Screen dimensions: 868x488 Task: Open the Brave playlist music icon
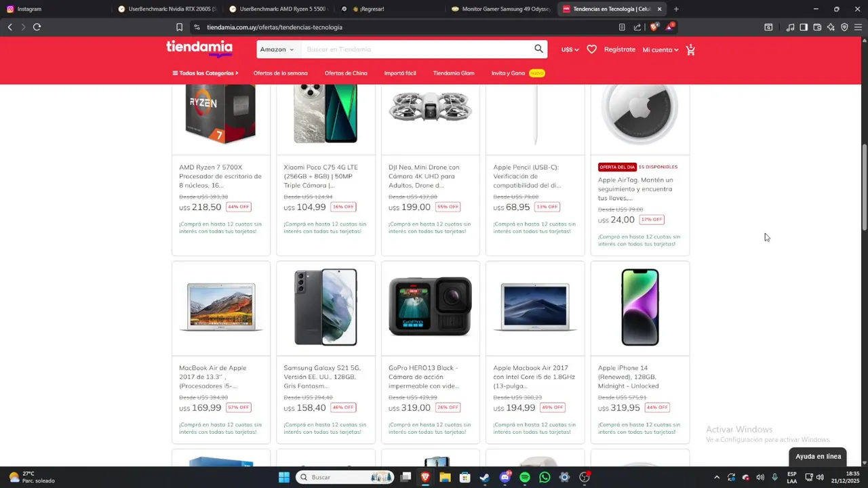(790, 27)
